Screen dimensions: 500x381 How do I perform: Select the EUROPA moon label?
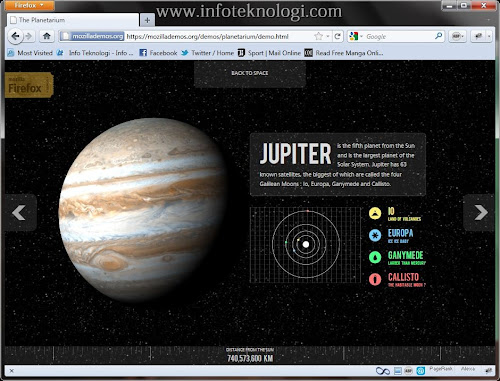[400, 233]
